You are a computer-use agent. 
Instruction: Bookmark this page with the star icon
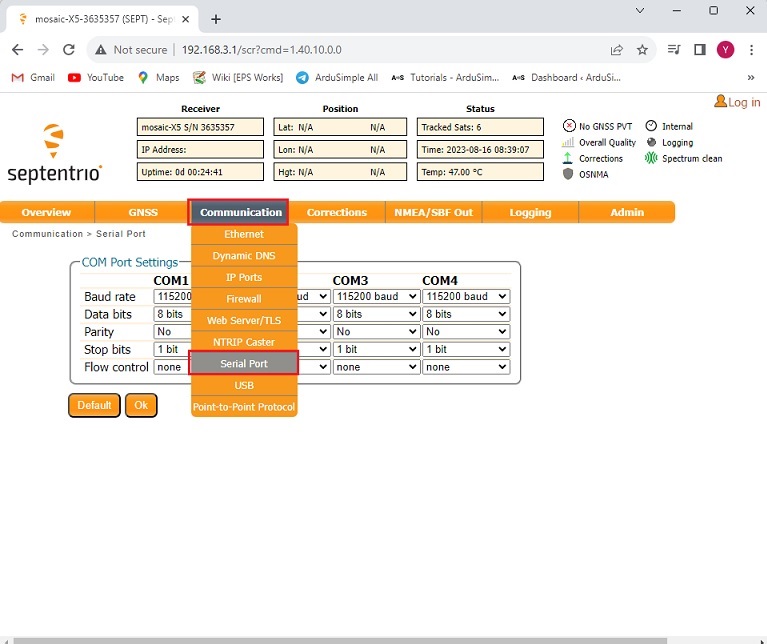click(x=642, y=49)
